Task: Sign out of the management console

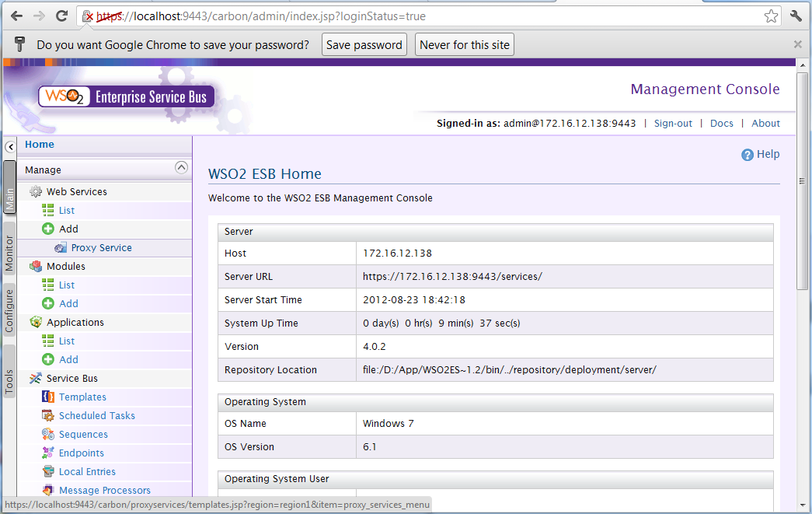Action: [x=673, y=124]
